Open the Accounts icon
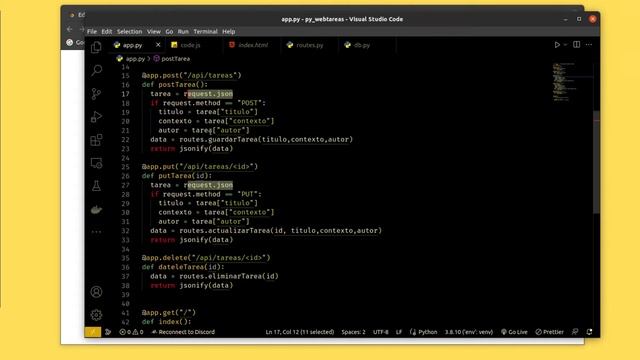This screenshot has height=360, width=640. point(96,292)
